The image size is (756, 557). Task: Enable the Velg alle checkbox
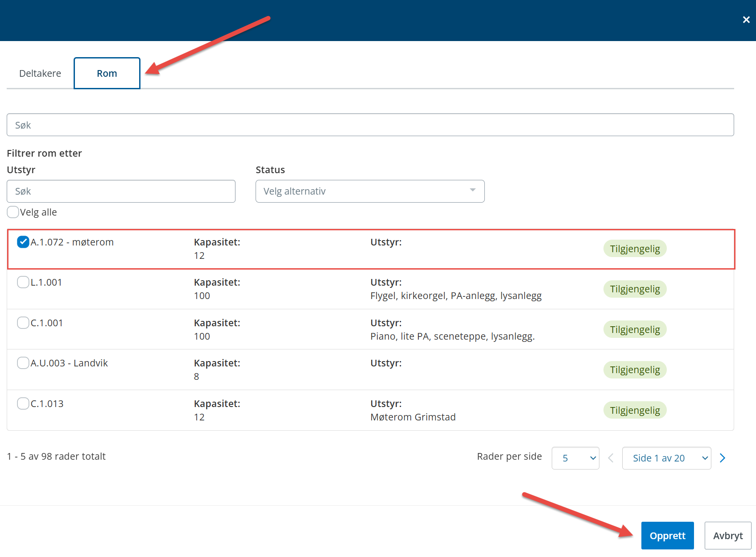(x=13, y=212)
